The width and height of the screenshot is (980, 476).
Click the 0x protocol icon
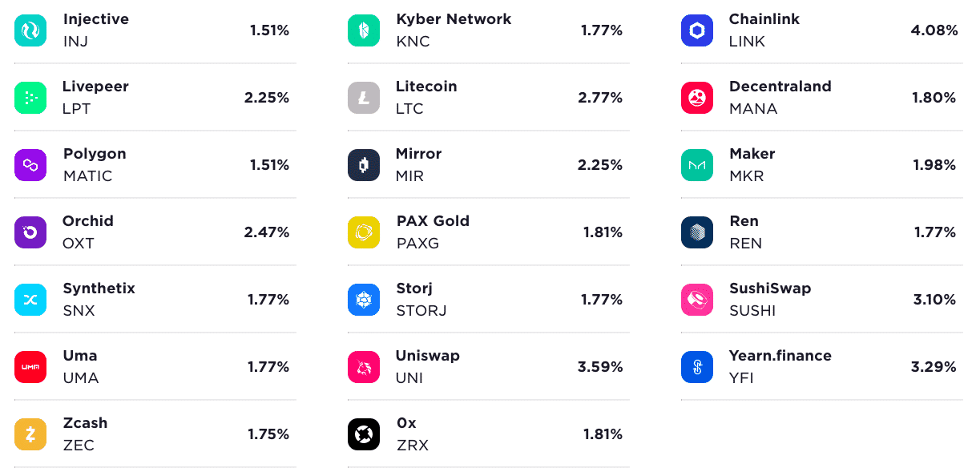[364, 434]
